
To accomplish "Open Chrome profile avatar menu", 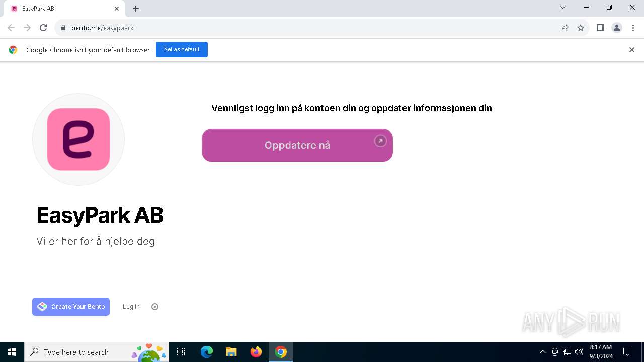I will point(617,28).
